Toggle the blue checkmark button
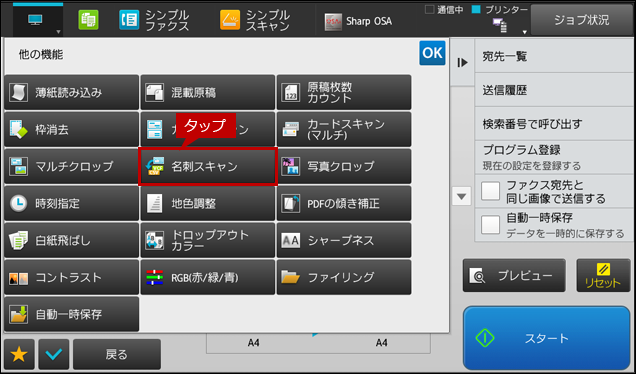The width and height of the screenshot is (636, 374). [x=54, y=355]
